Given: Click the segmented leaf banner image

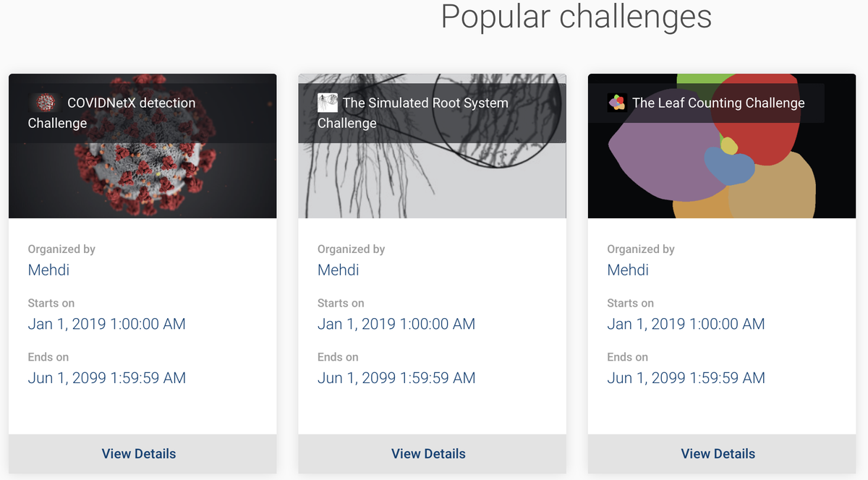Looking at the screenshot, I should 721,181.
